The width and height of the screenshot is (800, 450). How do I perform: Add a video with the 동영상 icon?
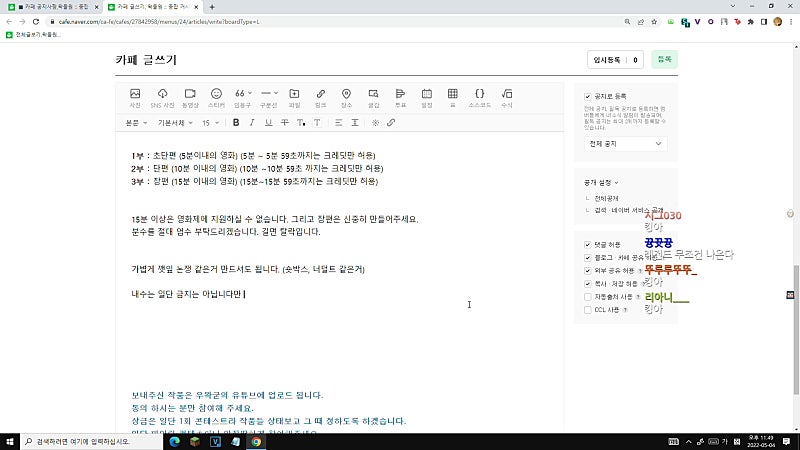tap(190, 97)
